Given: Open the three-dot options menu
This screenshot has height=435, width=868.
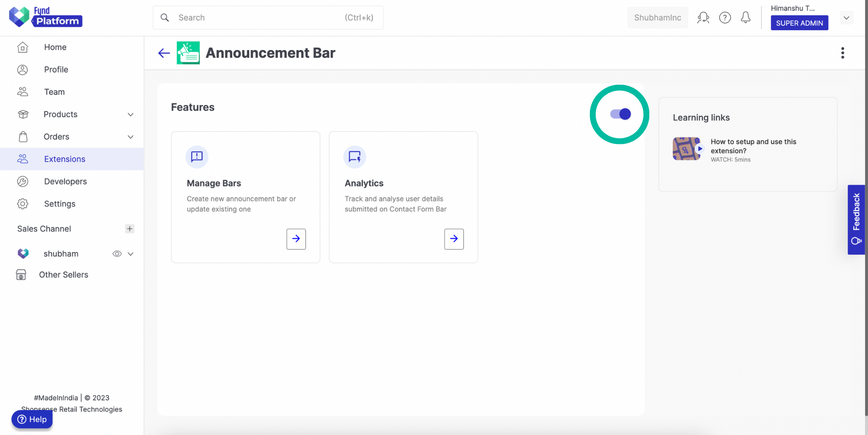Looking at the screenshot, I should [x=842, y=53].
